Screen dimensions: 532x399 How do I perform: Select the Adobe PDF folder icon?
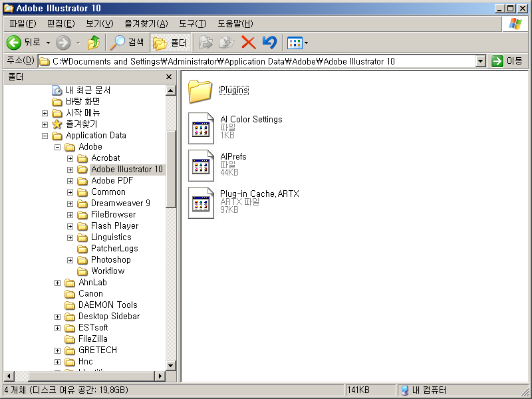point(82,181)
